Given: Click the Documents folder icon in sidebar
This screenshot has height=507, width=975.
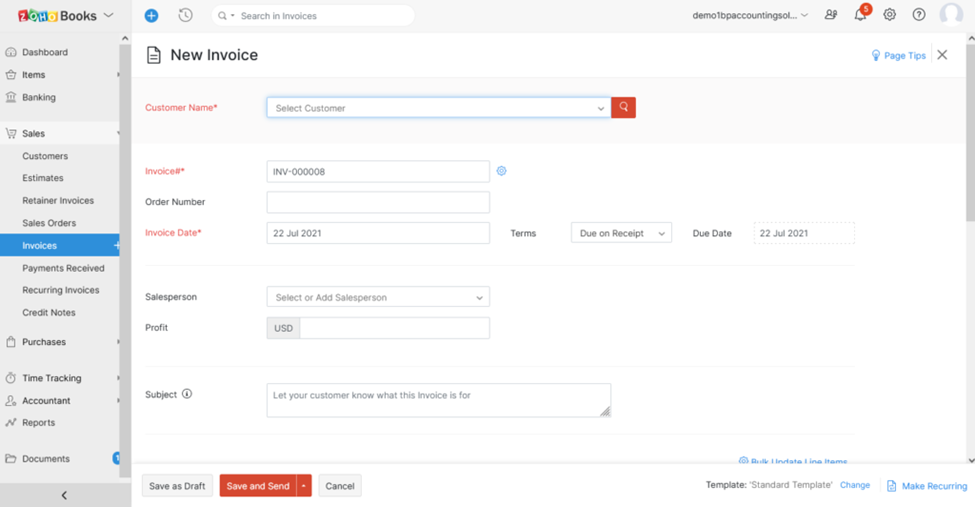Looking at the screenshot, I should tap(11, 458).
